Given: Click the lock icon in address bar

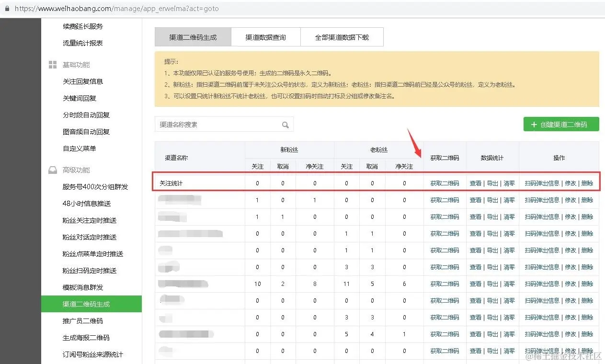Looking at the screenshot, I should point(7,9).
